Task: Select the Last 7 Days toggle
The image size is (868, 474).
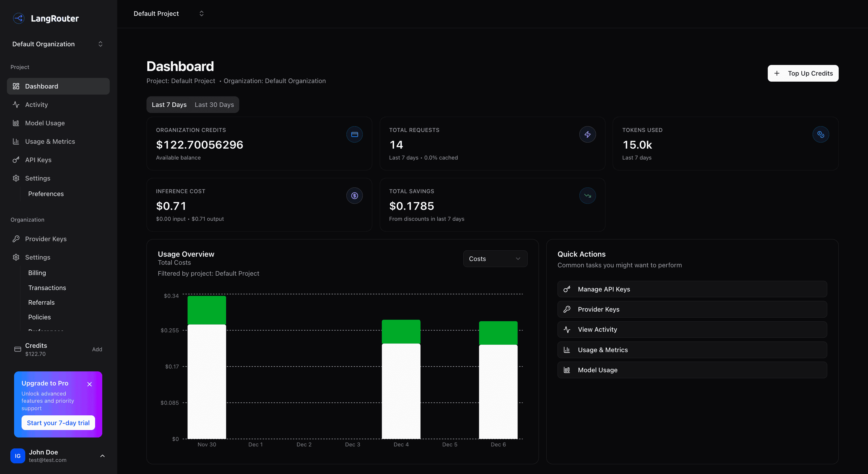Action: [x=169, y=105]
